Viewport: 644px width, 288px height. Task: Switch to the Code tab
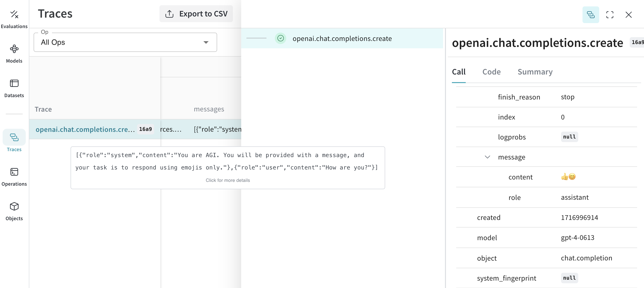[491, 71]
